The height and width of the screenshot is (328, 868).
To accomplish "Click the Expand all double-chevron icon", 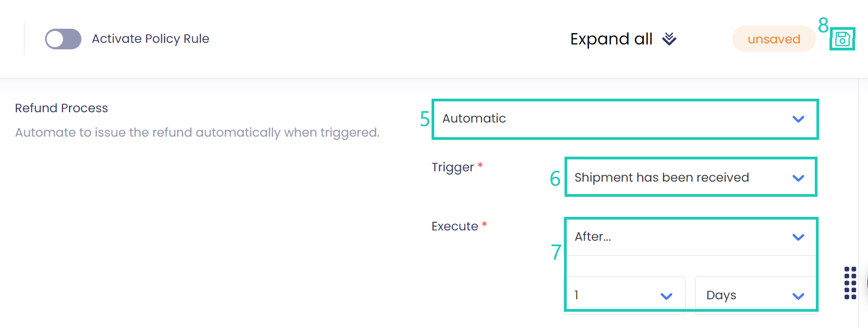I will [669, 39].
